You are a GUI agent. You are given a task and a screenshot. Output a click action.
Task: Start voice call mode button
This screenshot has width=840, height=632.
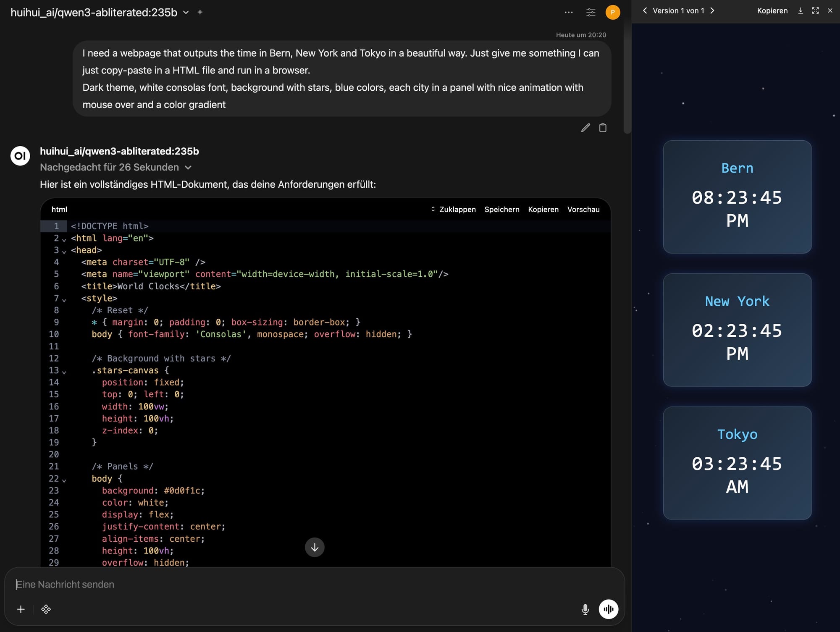[x=609, y=609]
